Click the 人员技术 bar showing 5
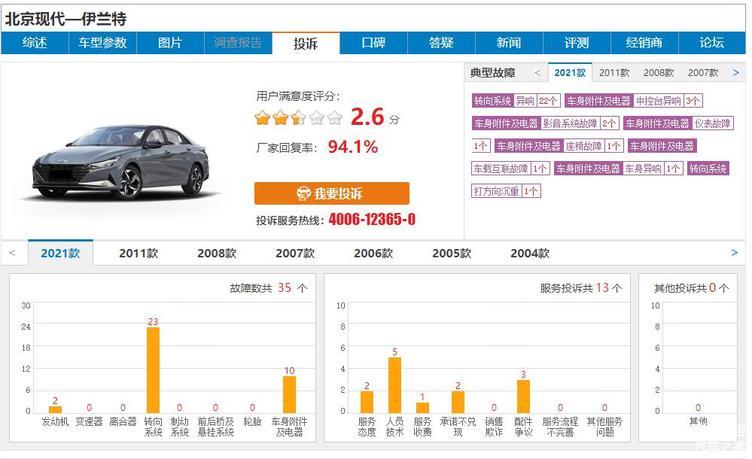 pos(395,385)
